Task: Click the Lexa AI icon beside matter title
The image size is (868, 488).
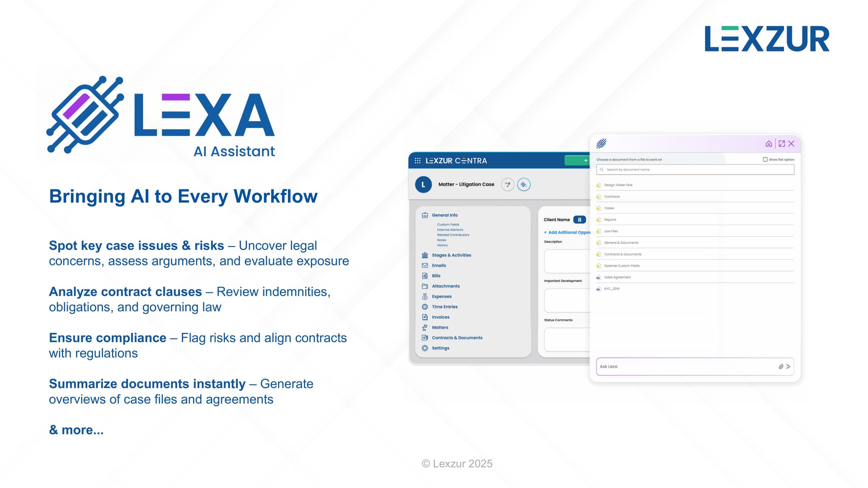Action: click(524, 185)
